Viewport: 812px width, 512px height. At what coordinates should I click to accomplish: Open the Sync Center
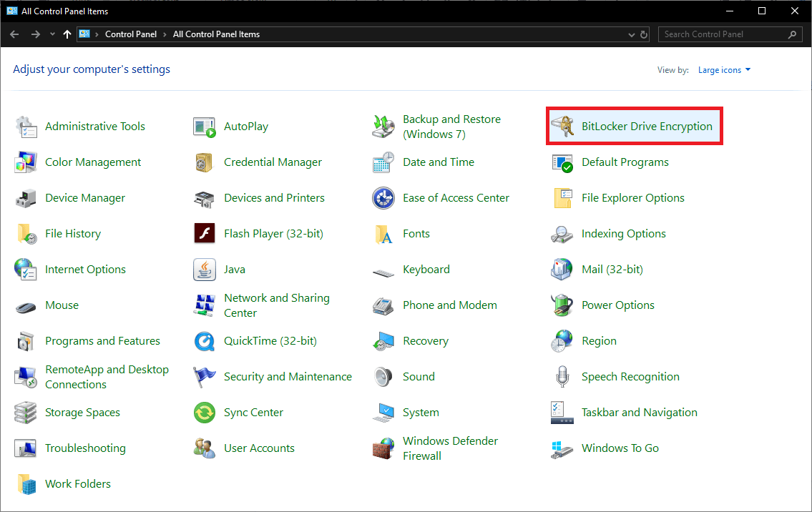click(254, 412)
